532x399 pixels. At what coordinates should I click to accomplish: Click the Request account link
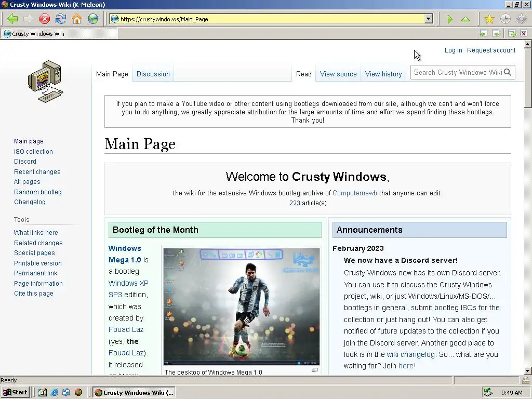[x=491, y=50]
